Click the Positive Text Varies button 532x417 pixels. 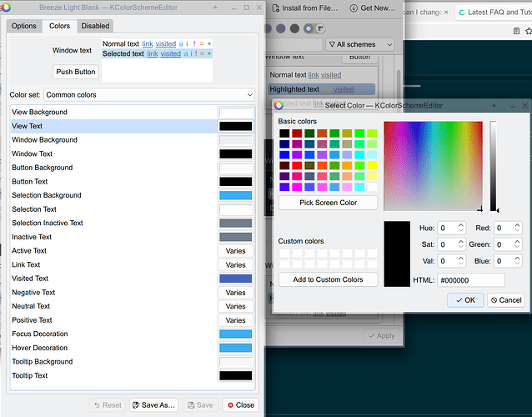235,320
